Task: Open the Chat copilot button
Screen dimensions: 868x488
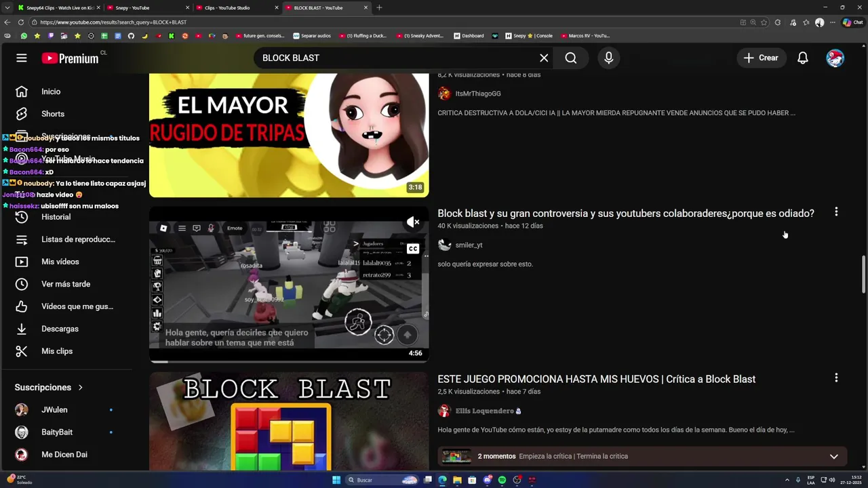Action: [x=852, y=22]
